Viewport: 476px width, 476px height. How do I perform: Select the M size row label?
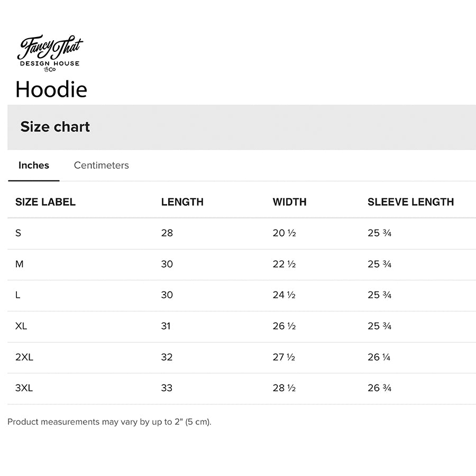pyautogui.click(x=20, y=264)
